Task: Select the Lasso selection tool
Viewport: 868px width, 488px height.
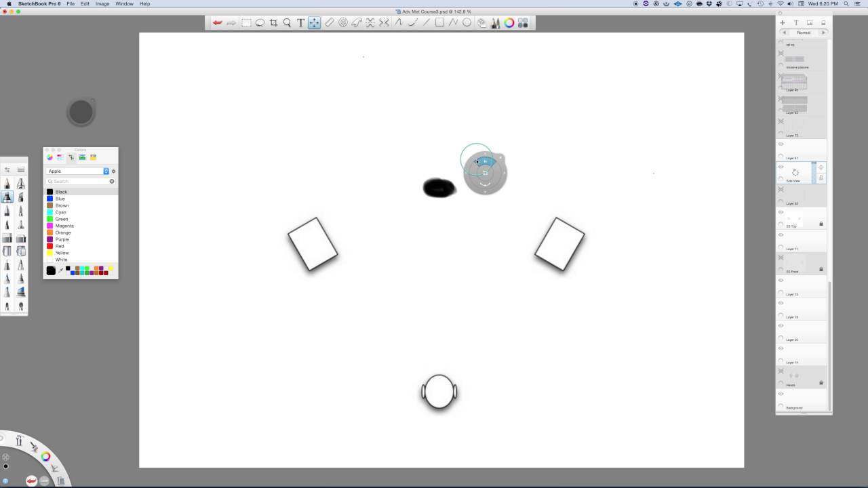Action: click(x=260, y=23)
